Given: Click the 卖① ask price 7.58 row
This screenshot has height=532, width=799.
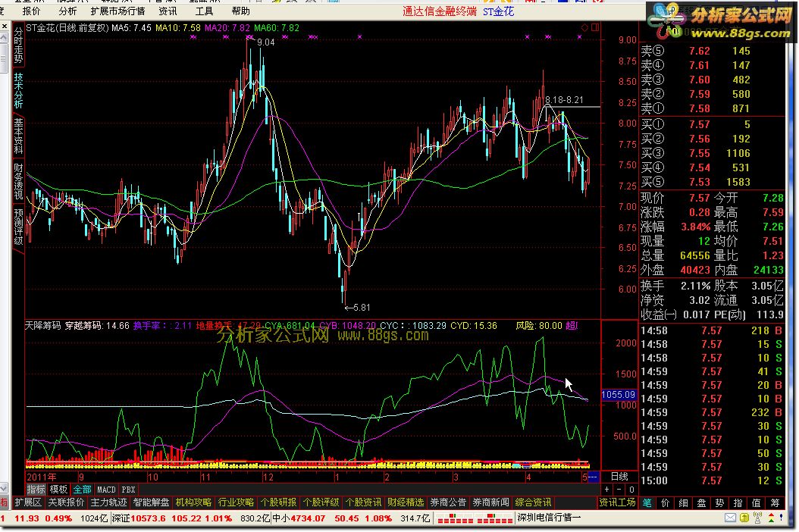Looking at the screenshot, I should click(713, 108).
